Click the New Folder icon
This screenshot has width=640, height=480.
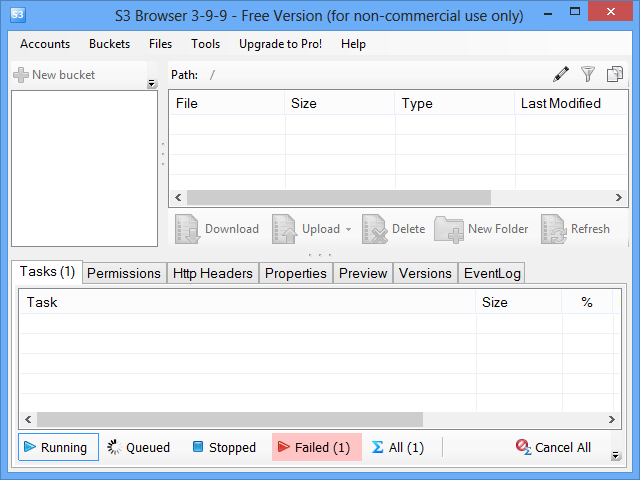449,229
